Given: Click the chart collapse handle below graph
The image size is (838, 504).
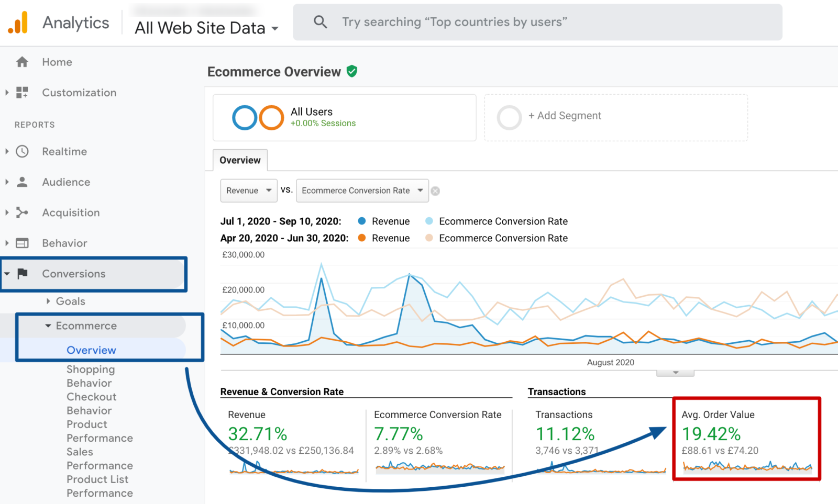Looking at the screenshot, I should (676, 373).
